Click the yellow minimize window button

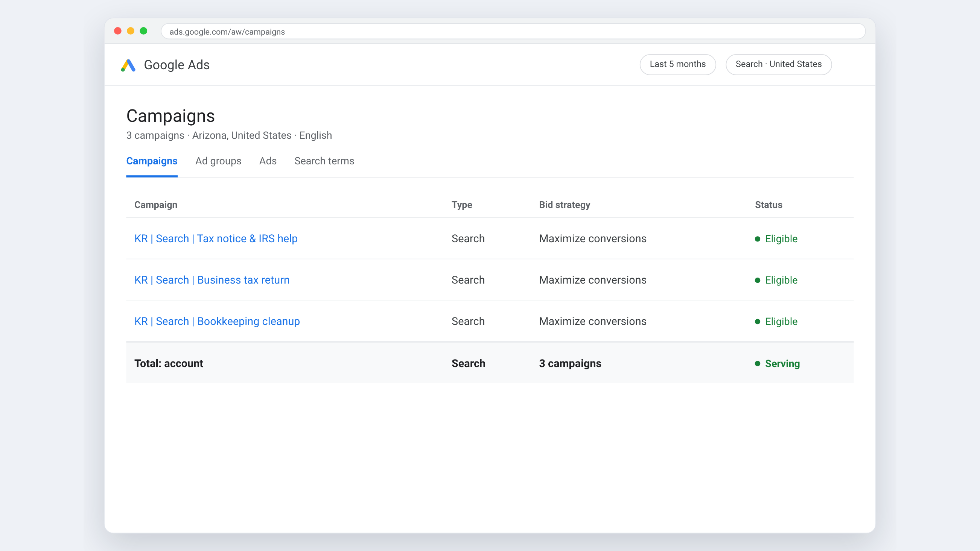click(131, 31)
